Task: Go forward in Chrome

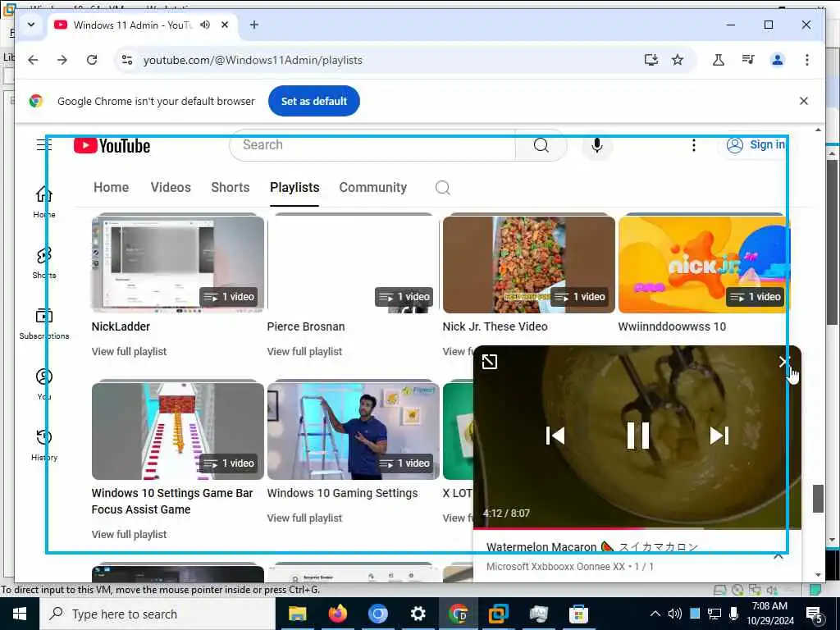Action: click(62, 60)
